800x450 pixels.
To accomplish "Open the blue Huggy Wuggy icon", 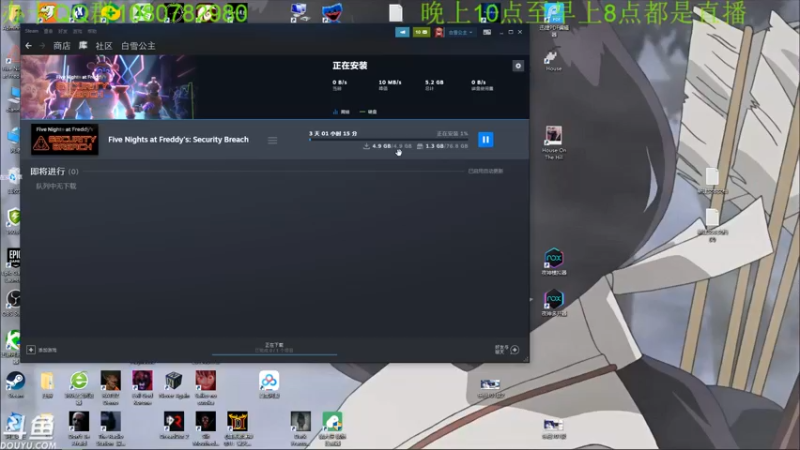I will point(332,13).
